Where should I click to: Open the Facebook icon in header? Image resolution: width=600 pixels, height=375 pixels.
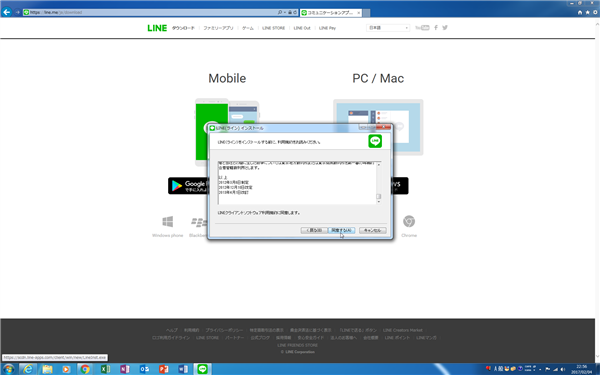pyautogui.click(x=436, y=28)
